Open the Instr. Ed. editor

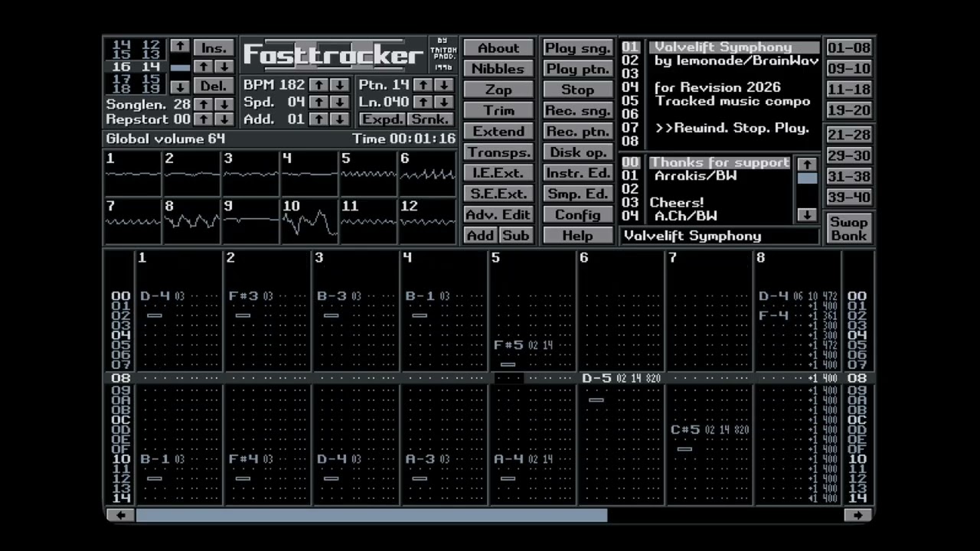[578, 173]
